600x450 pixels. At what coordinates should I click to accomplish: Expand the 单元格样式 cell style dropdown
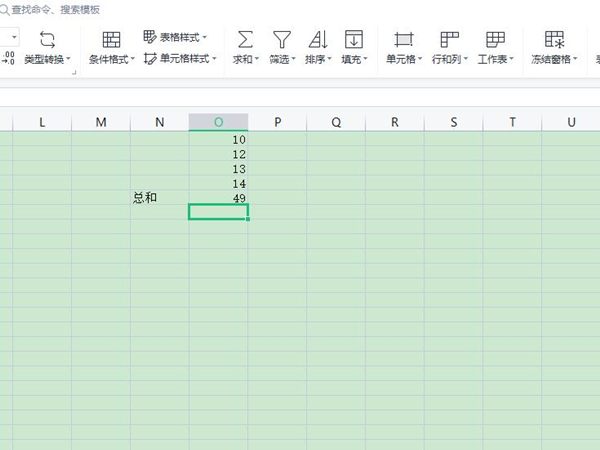pyautogui.click(x=218, y=59)
